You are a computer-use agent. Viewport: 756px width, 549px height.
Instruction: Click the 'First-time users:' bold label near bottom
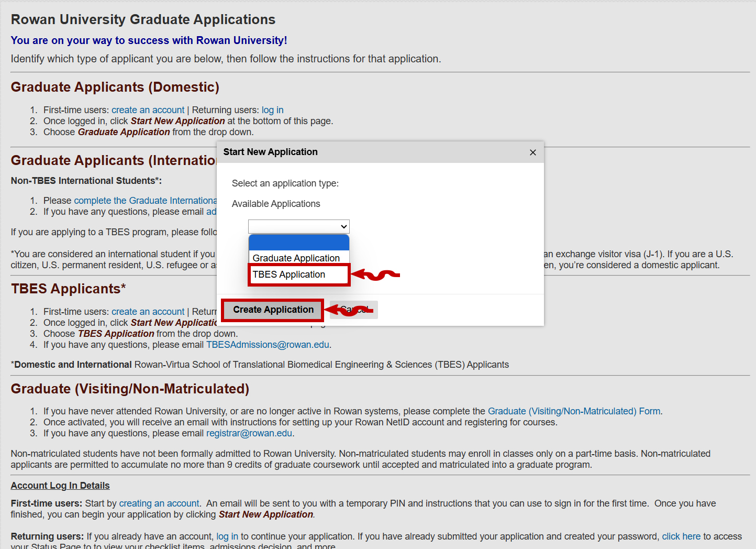click(47, 503)
